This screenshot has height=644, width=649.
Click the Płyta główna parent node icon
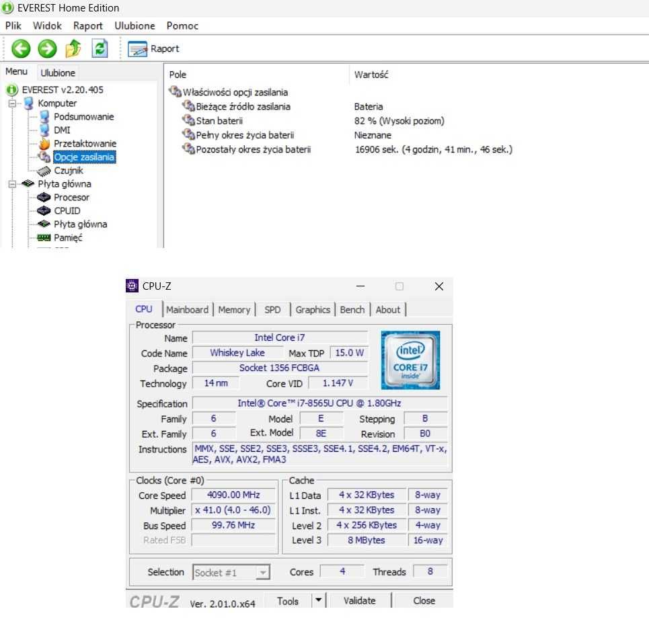28,184
